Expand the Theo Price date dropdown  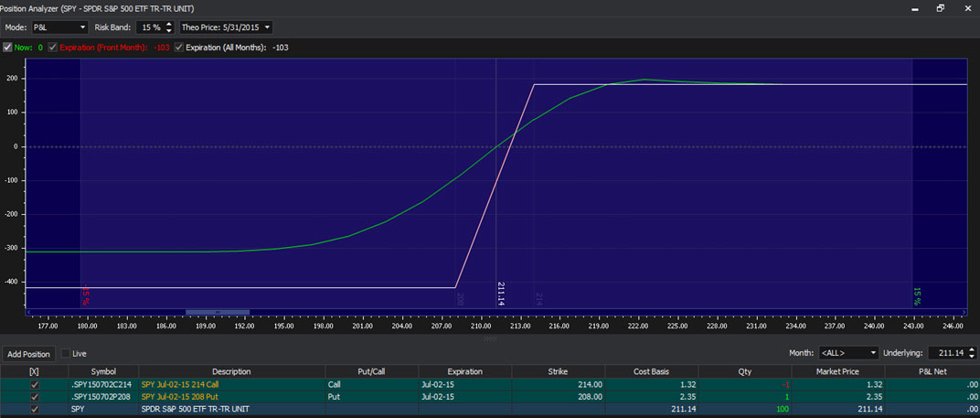click(x=226, y=27)
